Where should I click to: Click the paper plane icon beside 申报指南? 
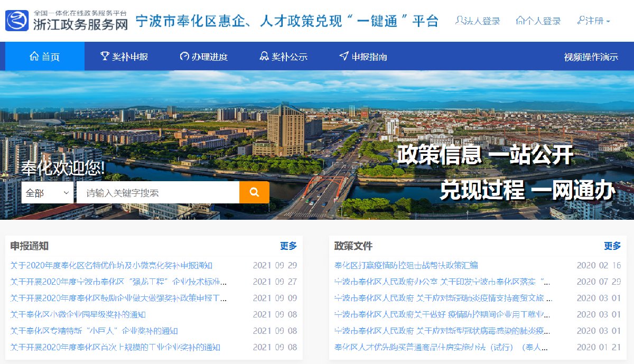[344, 56]
